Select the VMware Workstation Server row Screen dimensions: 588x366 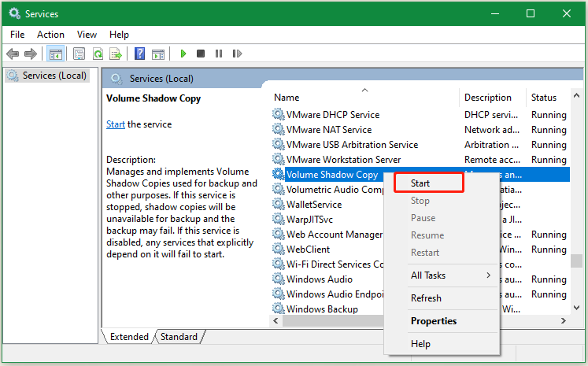tap(420, 159)
